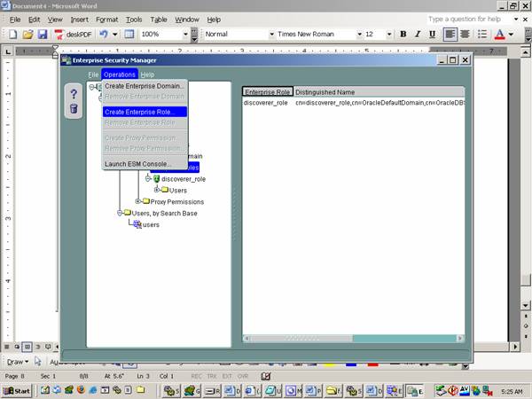532x399 pixels.
Task: Toggle Italic formatting
Action: pyautogui.click(x=418, y=34)
